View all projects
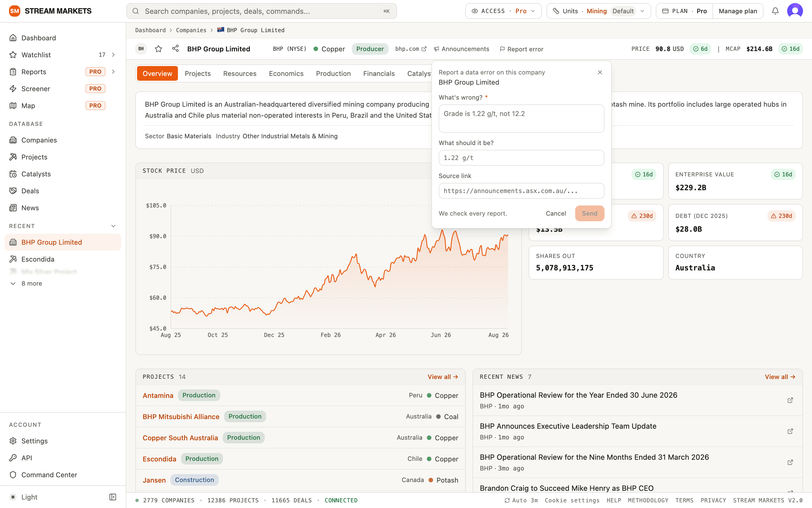 (443, 377)
